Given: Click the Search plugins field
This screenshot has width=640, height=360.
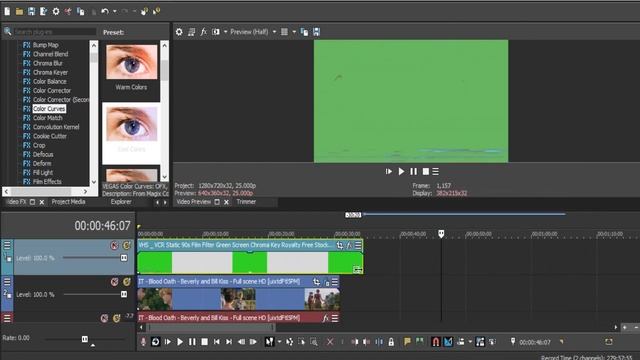Looking at the screenshot, I should pos(55,31).
